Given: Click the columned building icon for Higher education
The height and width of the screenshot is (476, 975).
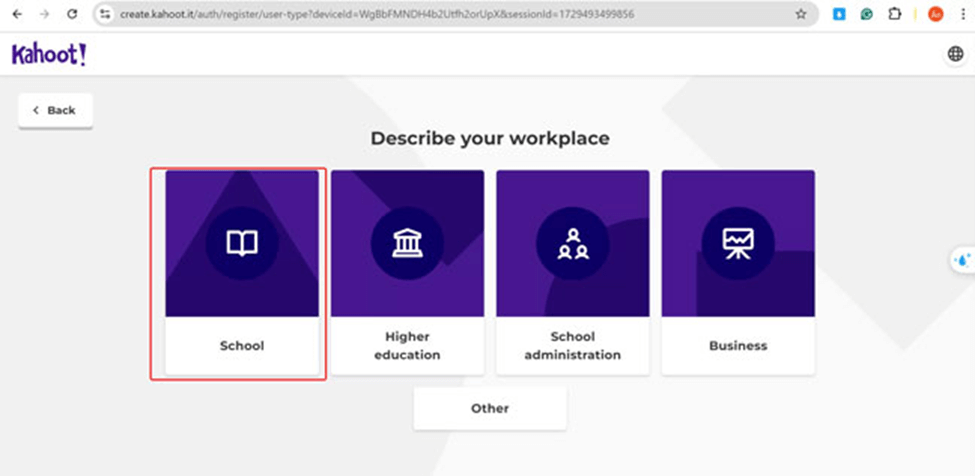Looking at the screenshot, I should tap(407, 243).
